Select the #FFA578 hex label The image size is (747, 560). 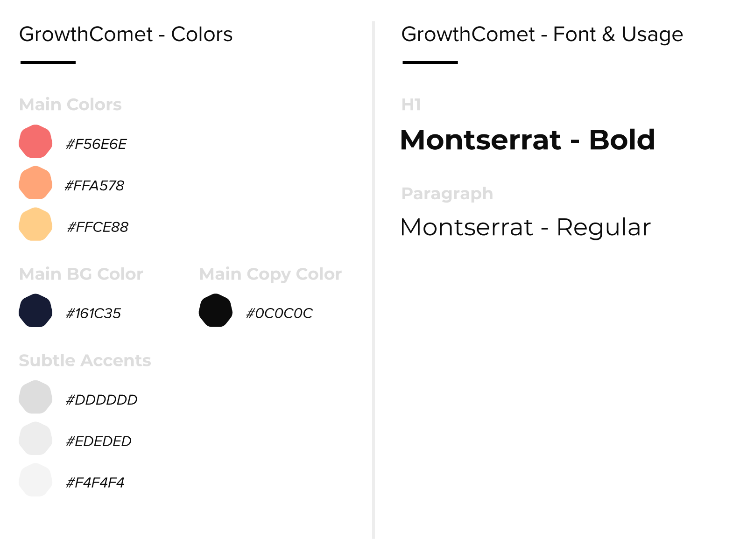click(x=95, y=186)
